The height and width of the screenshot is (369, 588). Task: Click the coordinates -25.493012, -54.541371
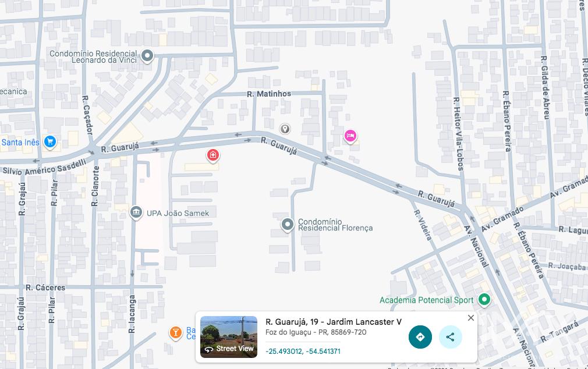pos(303,352)
